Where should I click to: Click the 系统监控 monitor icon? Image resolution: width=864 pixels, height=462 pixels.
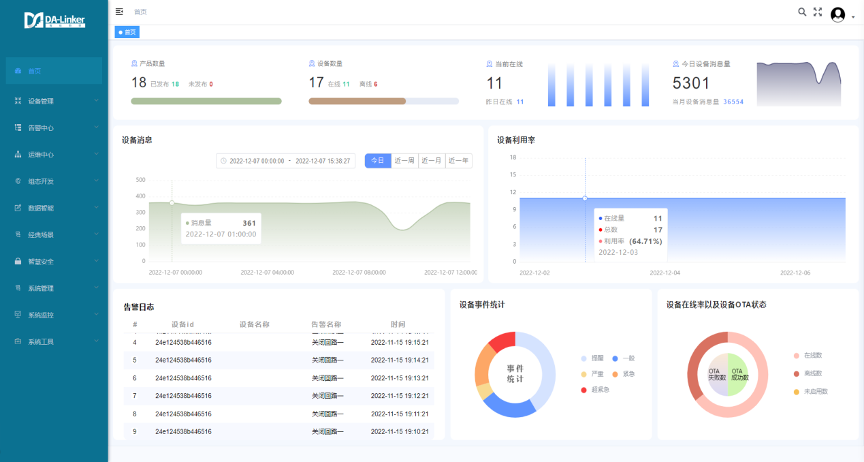coord(18,315)
